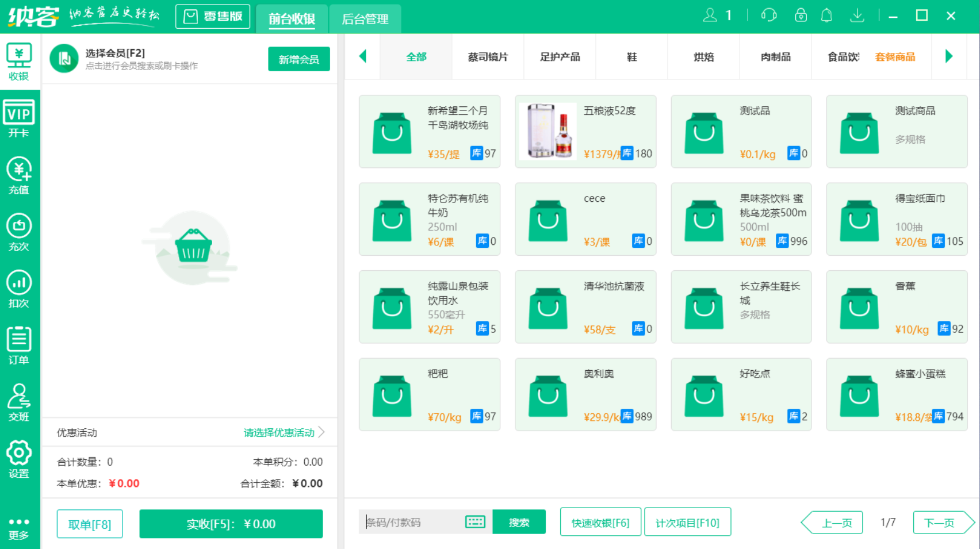Screen dimensions: 980x549
Task: Click the add member (新增会员) button
Action: [298, 59]
